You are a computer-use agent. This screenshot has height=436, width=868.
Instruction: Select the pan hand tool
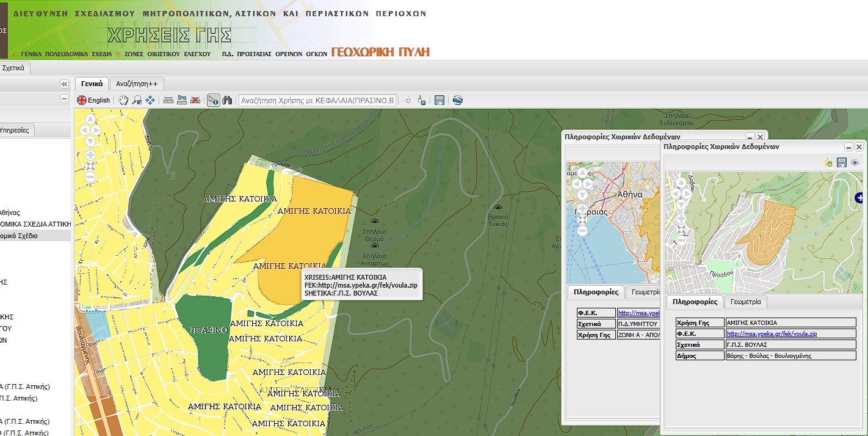tap(124, 100)
